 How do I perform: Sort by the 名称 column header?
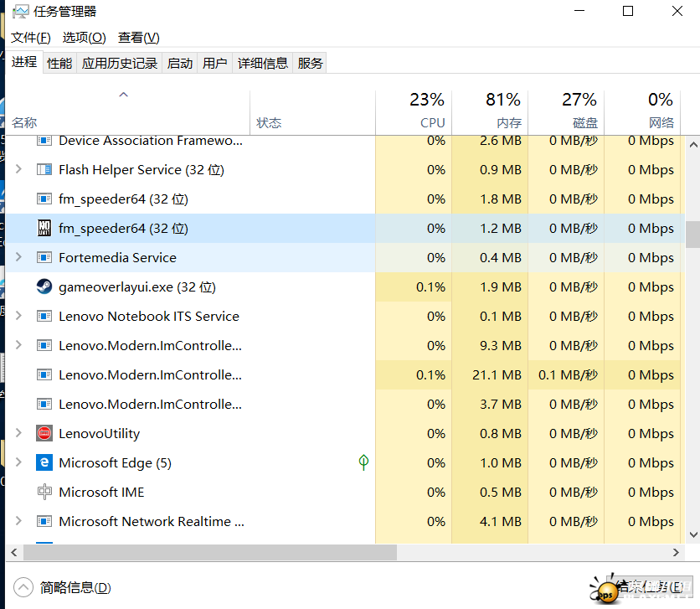[127, 112]
